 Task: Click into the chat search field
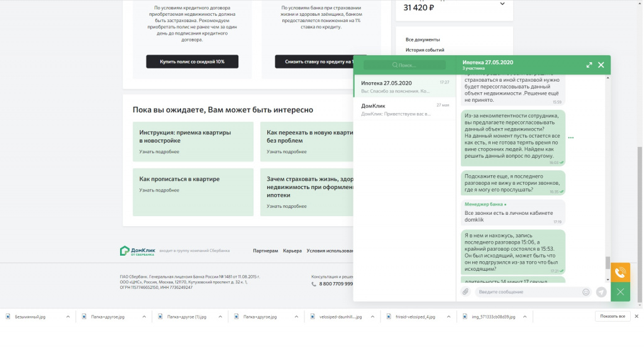point(404,65)
